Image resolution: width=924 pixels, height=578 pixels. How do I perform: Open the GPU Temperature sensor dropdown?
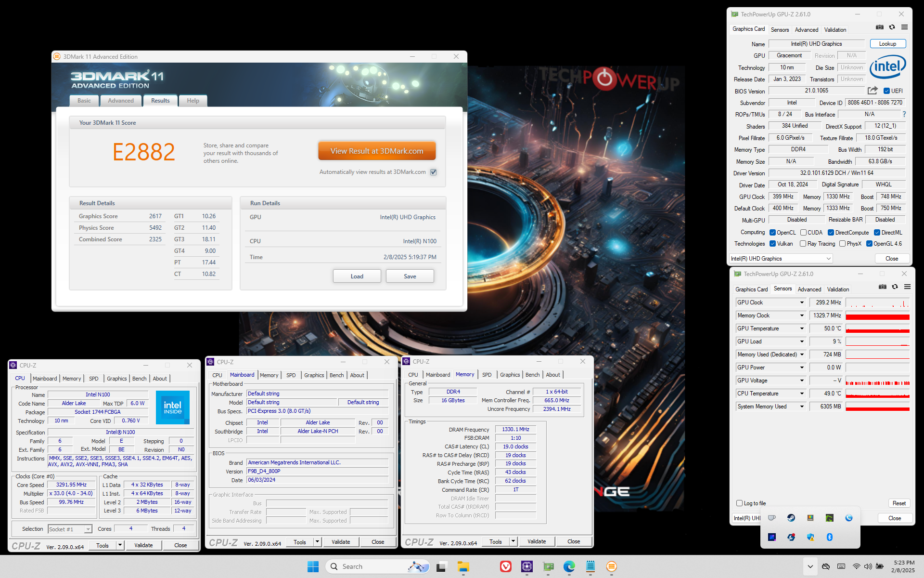point(802,328)
